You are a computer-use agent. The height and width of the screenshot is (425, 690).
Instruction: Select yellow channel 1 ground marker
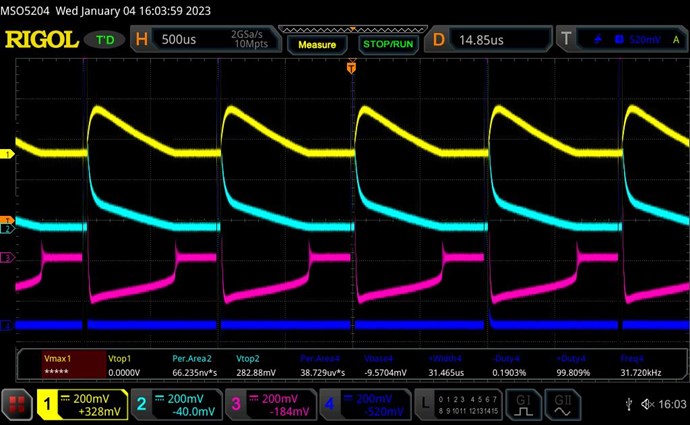click(x=7, y=154)
